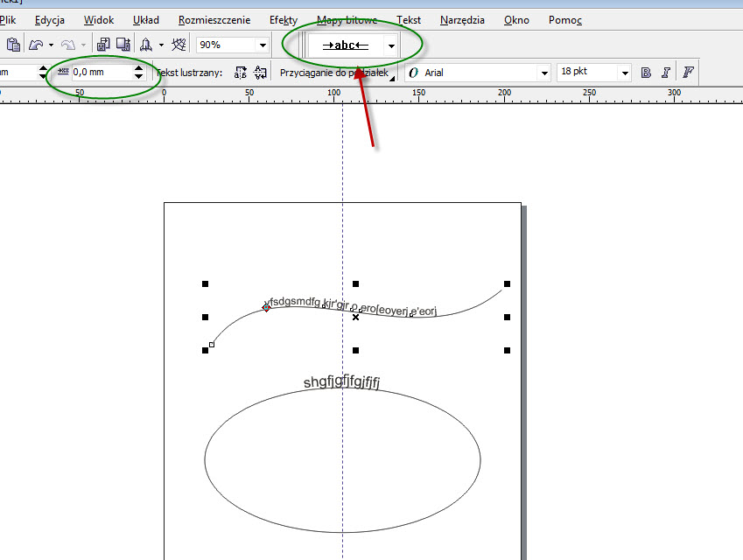Open the 18 pkt font size dropdown
The height and width of the screenshot is (560, 743).
tap(624, 73)
